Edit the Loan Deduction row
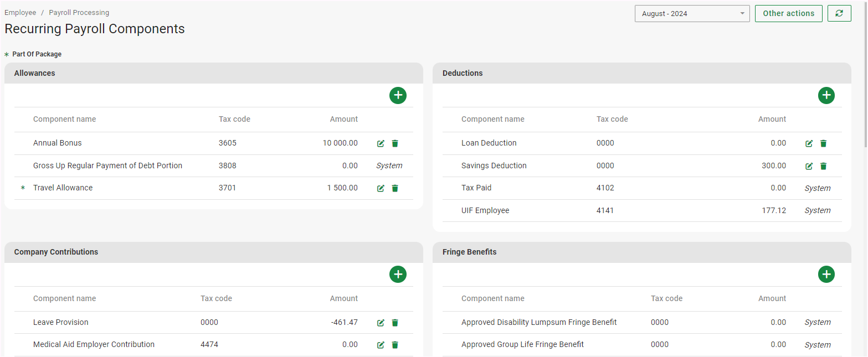This screenshot has width=868, height=357. (809, 143)
